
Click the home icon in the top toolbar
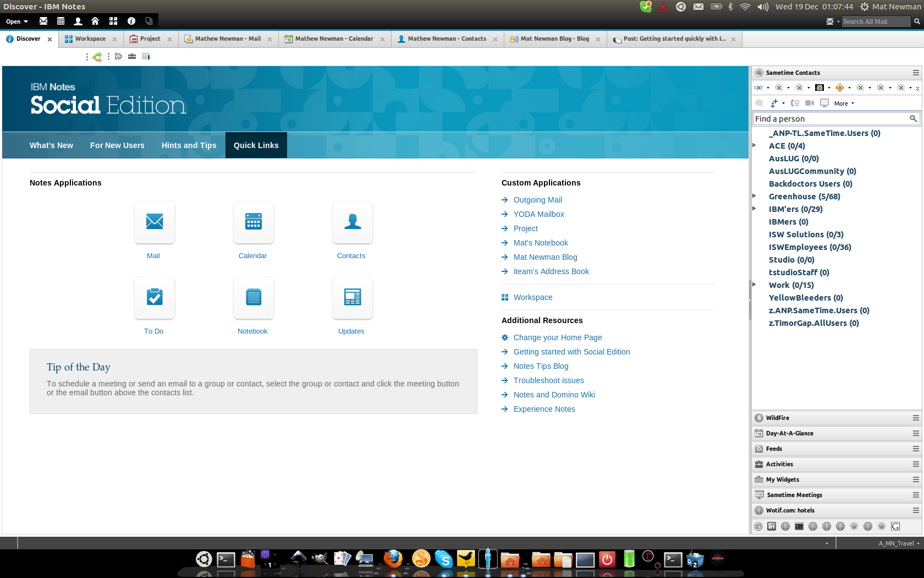coord(95,21)
